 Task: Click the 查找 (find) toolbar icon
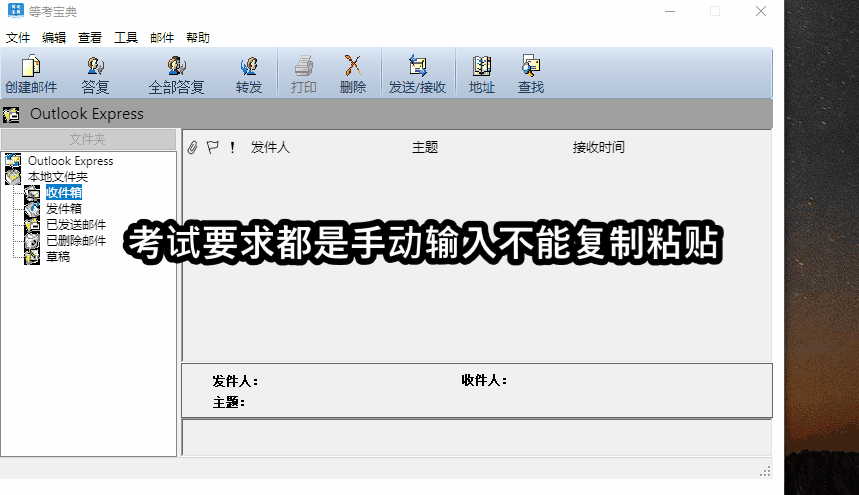click(x=531, y=65)
